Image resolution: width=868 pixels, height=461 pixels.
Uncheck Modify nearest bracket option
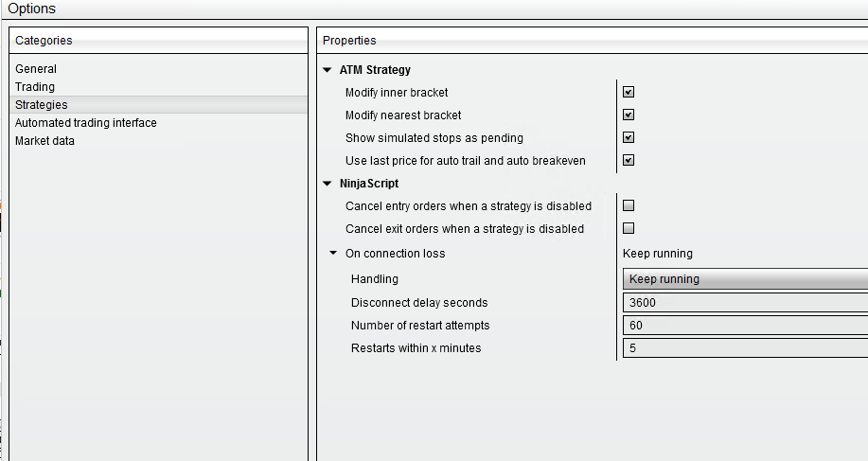(629, 115)
